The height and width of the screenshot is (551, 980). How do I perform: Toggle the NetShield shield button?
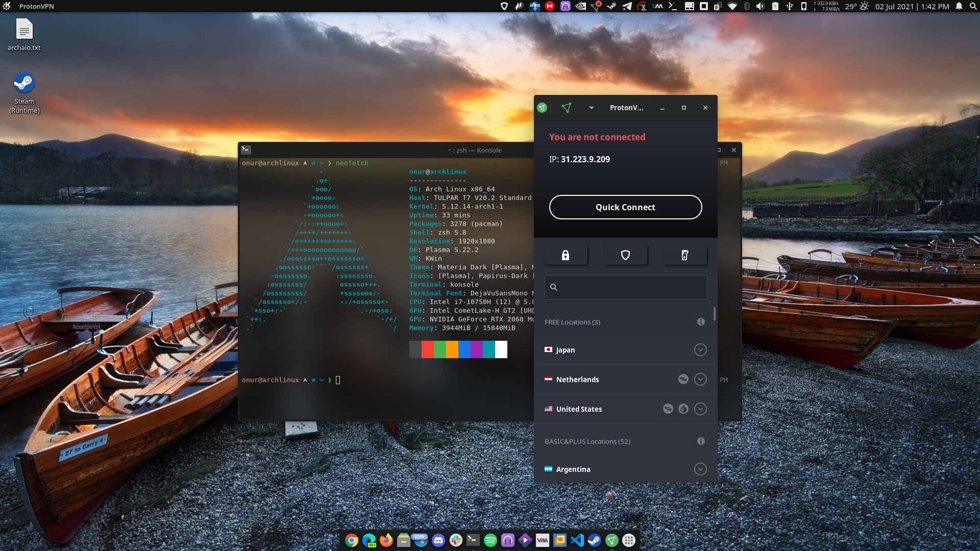tap(625, 256)
